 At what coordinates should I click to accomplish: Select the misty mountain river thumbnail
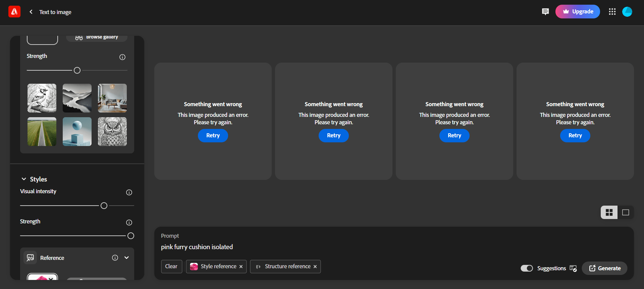click(77, 98)
